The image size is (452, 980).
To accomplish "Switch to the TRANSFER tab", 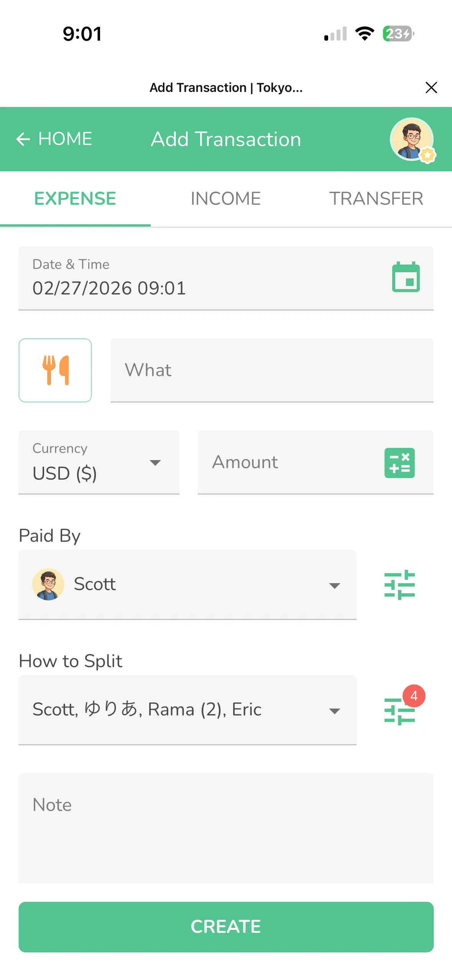I will coord(376,199).
